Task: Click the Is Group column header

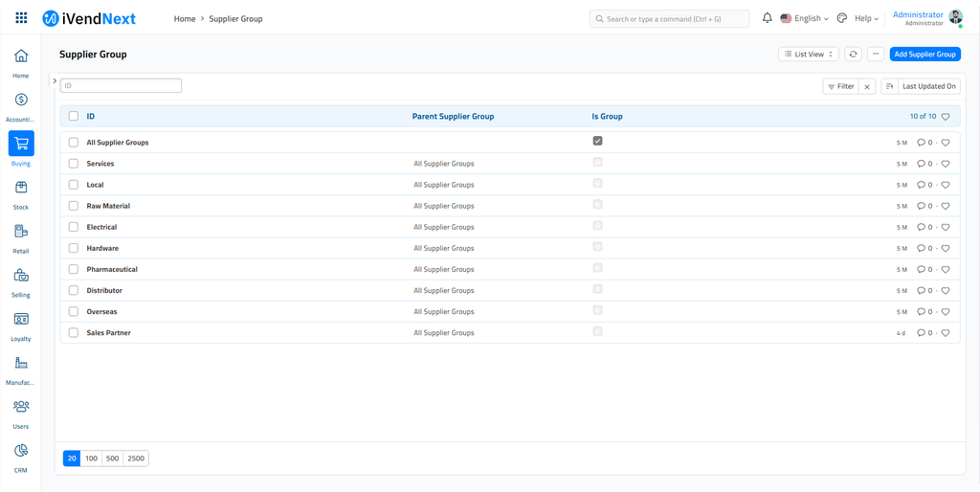Action: click(x=607, y=116)
